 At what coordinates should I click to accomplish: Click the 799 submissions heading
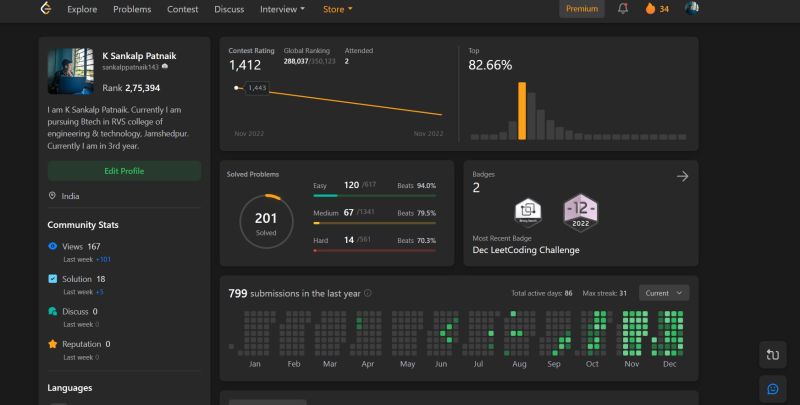coord(294,293)
